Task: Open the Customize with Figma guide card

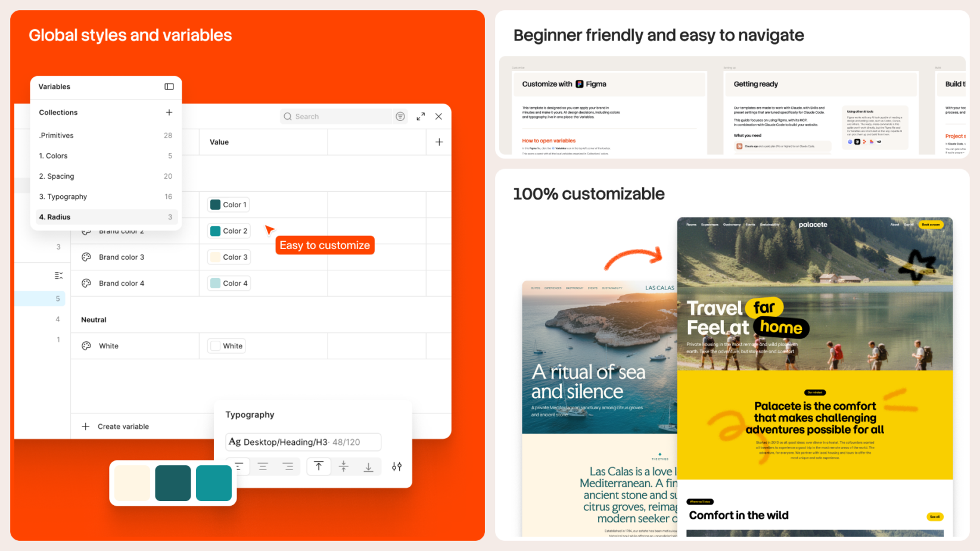Action: [609, 113]
